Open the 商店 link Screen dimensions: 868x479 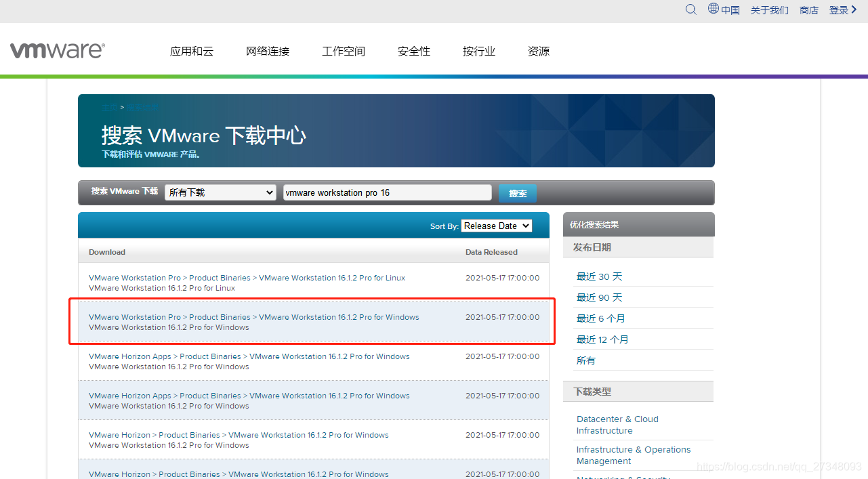point(809,10)
